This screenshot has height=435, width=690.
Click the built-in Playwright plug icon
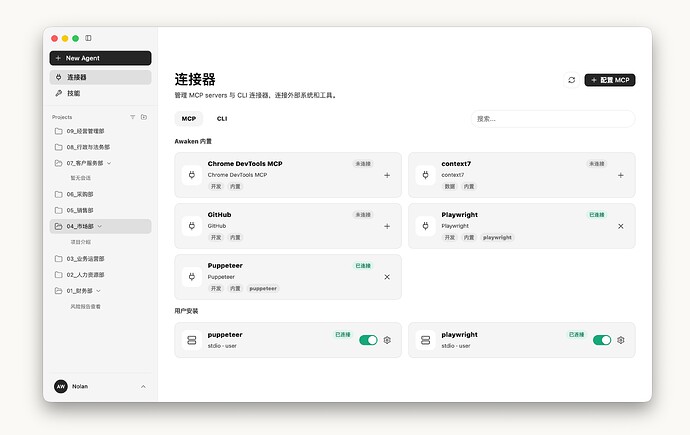point(426,226)
